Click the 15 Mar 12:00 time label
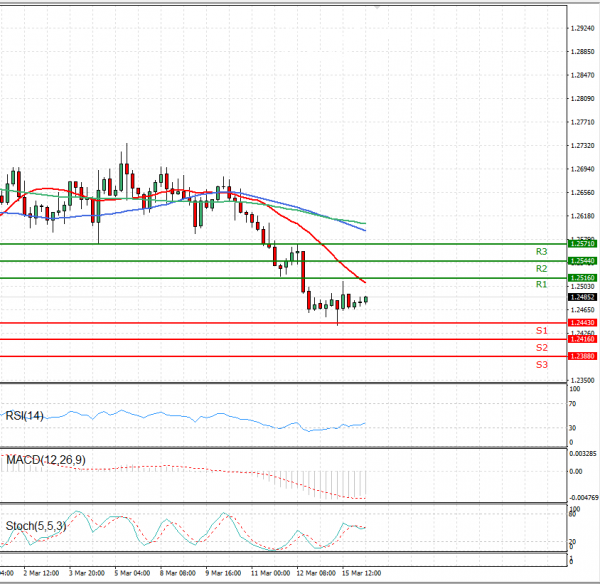Screen dimensions: 600x584 362,573
